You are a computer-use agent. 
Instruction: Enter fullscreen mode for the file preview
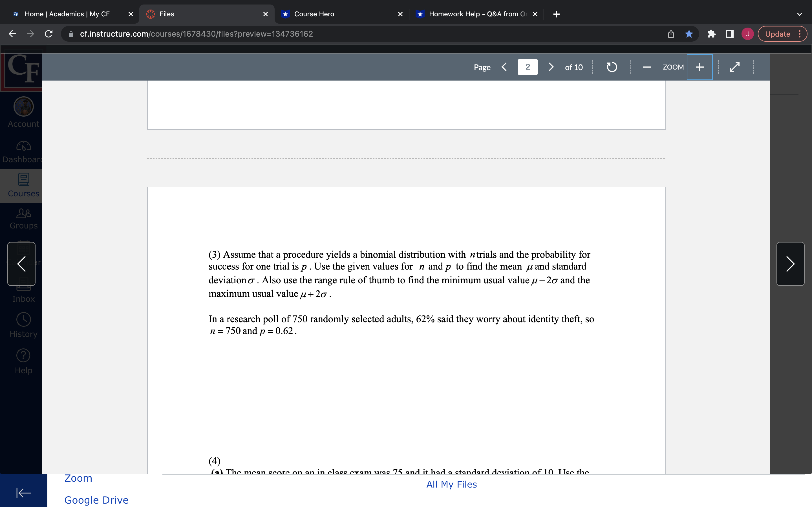pos(734,67)
